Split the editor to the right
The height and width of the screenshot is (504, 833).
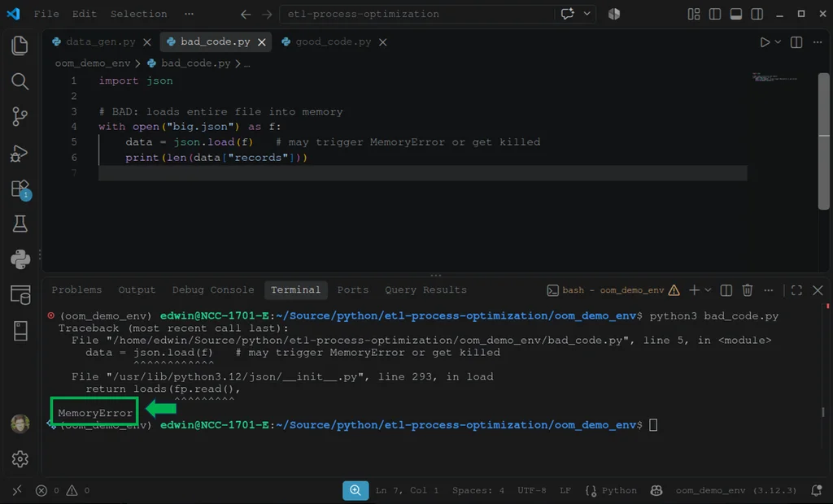click(x=796, y=42)
